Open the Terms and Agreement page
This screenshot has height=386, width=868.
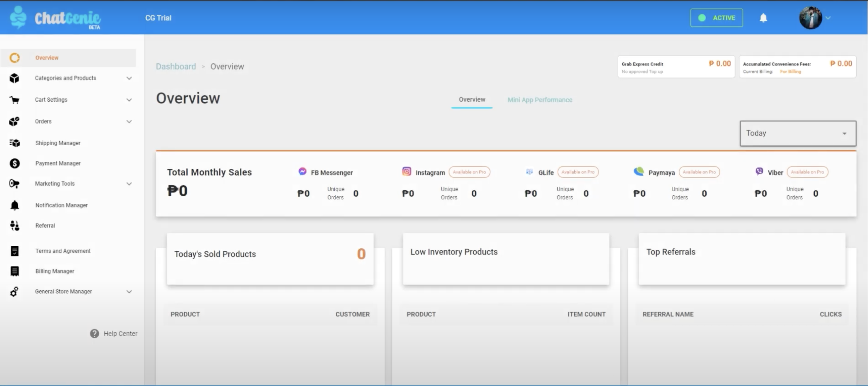pyautogui.click(x=63, y=251)
